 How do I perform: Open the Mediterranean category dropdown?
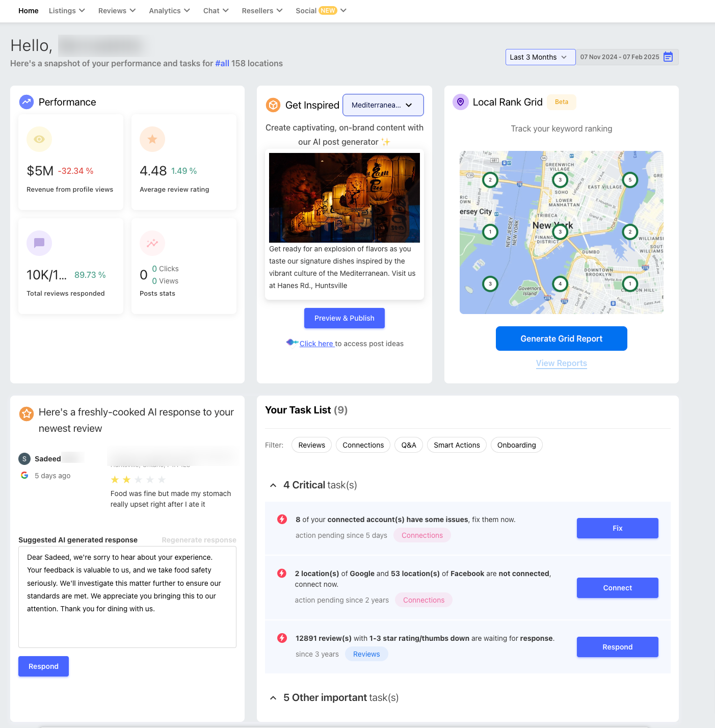pyautogui.click(x=383, y=105)
